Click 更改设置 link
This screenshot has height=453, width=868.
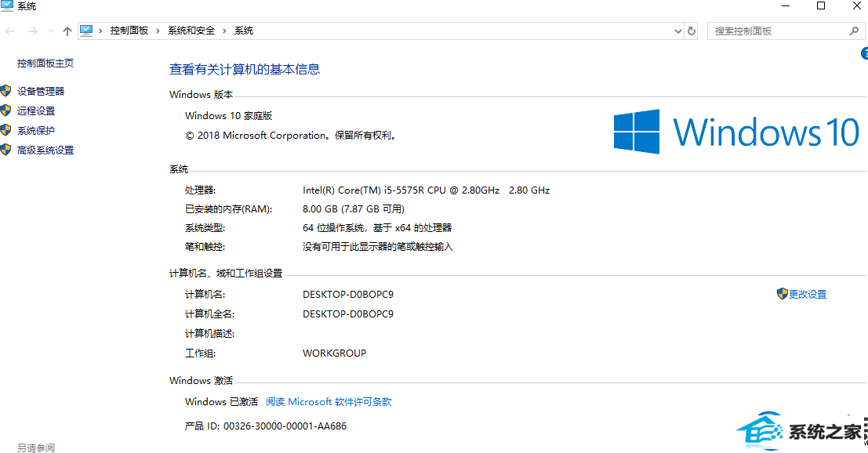point(808,294)
